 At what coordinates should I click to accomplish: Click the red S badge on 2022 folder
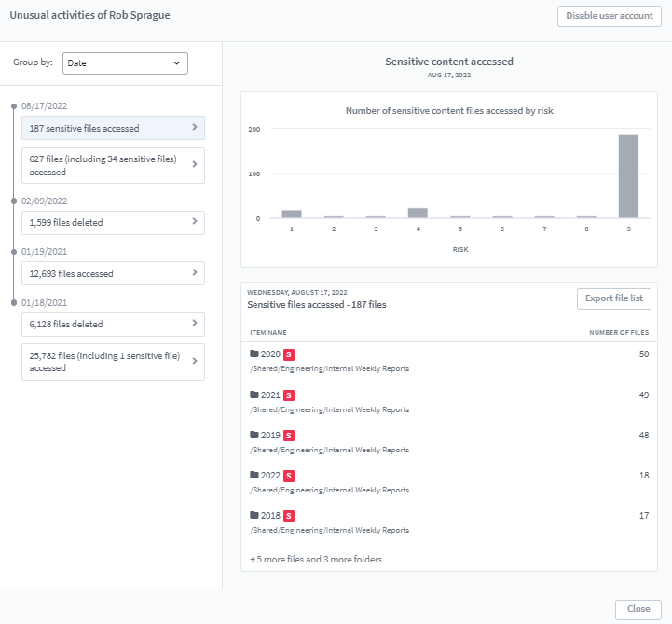[x=289, y=476]
